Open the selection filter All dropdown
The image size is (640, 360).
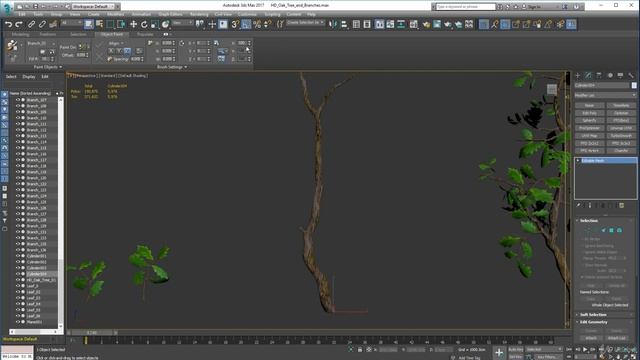71,23
